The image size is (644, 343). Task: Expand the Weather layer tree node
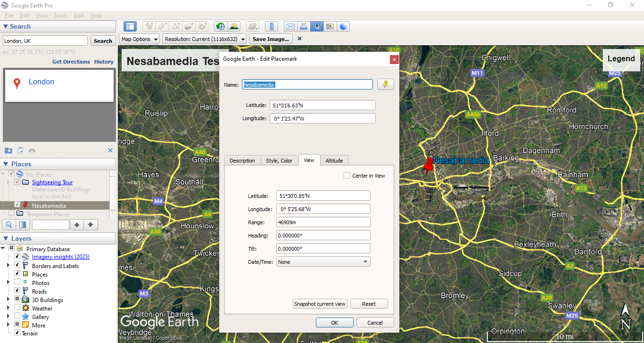pyautogui.click(x=8, y=308)
